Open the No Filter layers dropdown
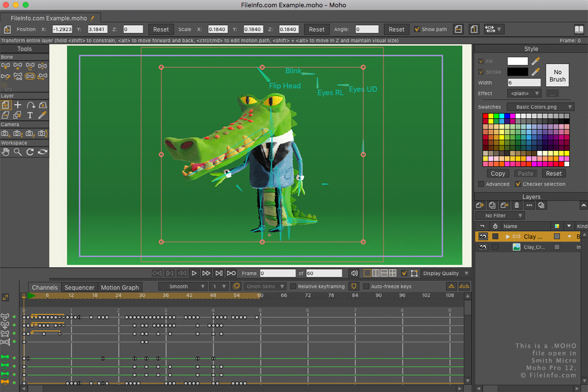The width and height of the screenshot is (588, 392). pos(499,216)
